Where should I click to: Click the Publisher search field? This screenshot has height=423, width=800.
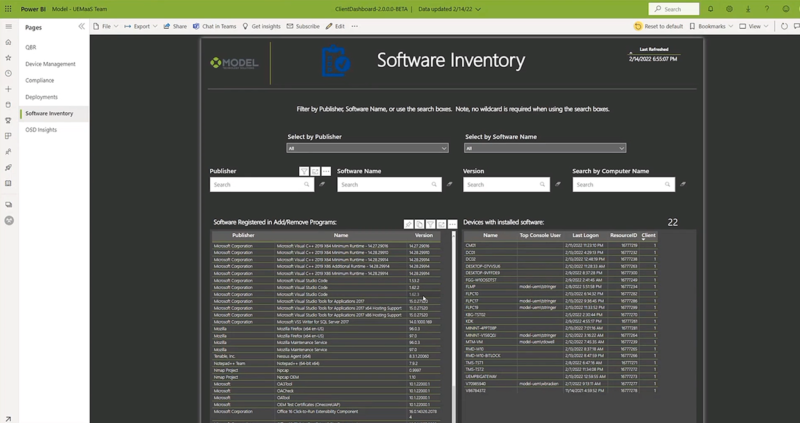(262, 184)
